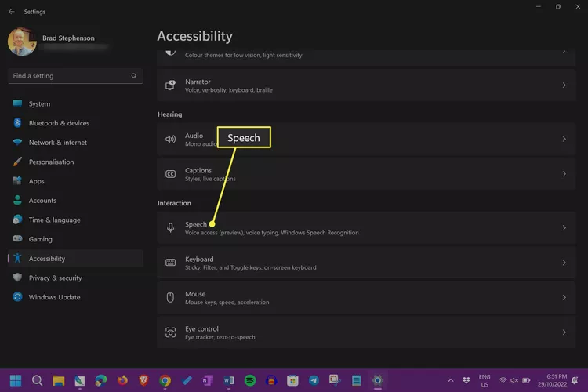This screenshot has height=392, width=588.
Task: Expand the Captions row chevron
Action: 564,174
